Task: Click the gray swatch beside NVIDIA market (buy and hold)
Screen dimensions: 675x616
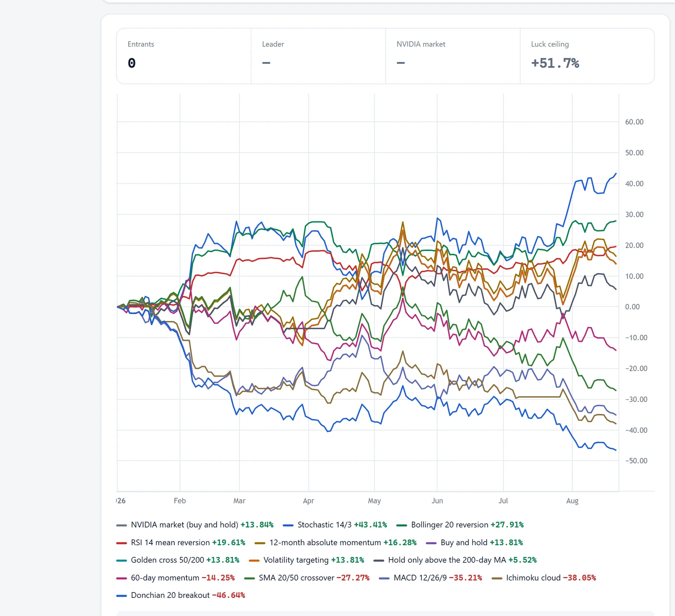Action: [121, 525]
